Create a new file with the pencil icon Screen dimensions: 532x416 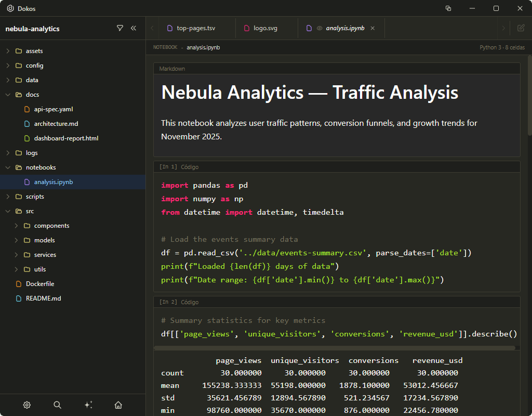(522, 29)
